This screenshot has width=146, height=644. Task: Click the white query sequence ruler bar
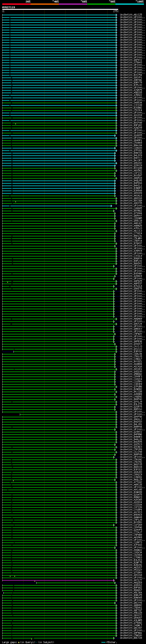60,9
